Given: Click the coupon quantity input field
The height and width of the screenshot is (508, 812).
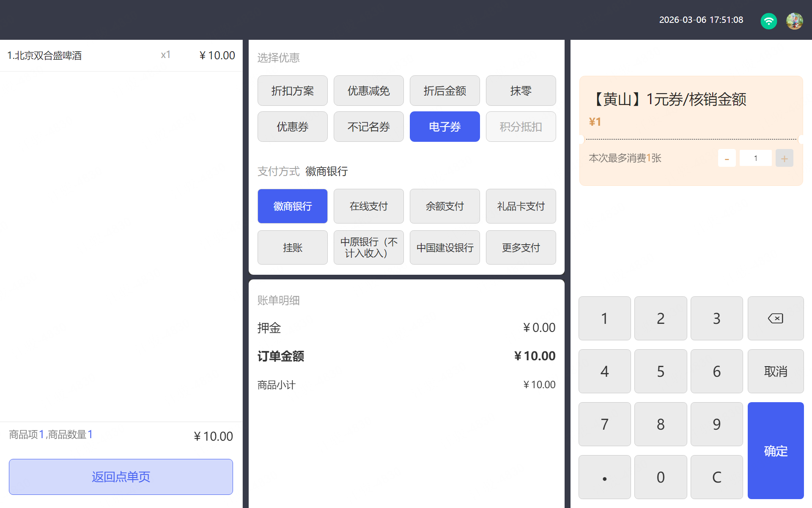Looking at the screenshot, I should [755, 158].
